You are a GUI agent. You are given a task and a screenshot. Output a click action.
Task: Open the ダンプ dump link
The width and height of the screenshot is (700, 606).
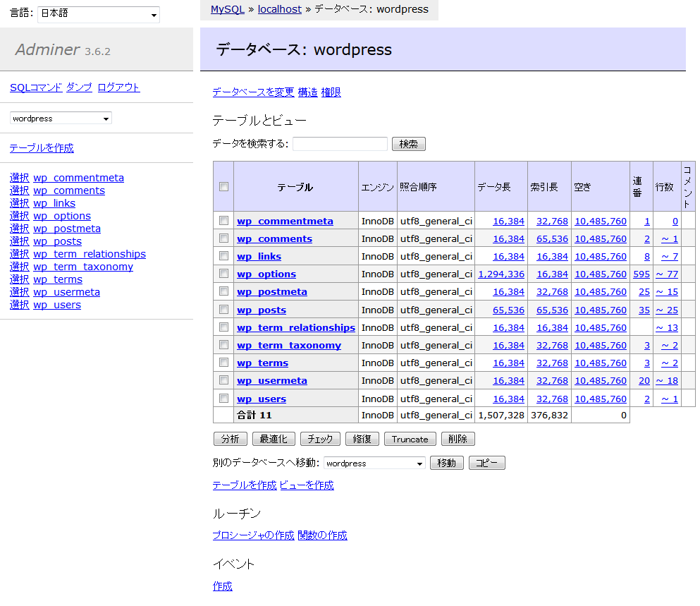pos(79,87)
